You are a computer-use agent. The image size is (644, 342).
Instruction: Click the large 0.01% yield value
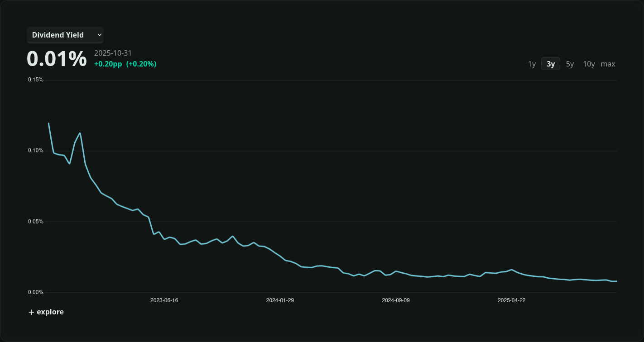pos(57,59)
